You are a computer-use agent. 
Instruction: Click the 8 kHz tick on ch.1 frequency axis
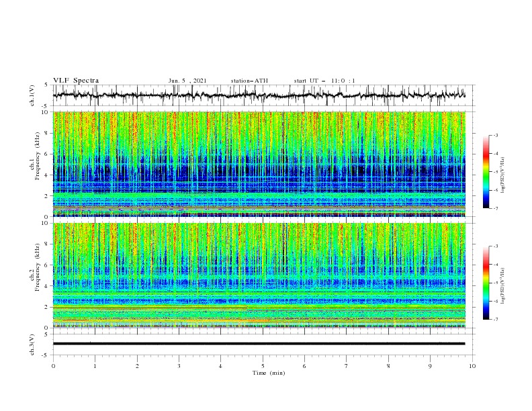[x=47, y=133]
